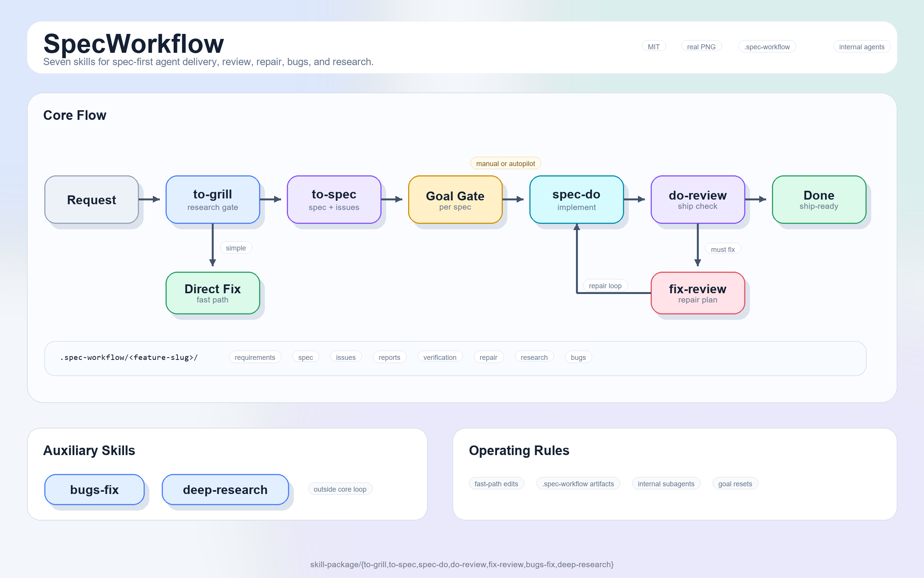The image size is (924, 578).
Task: Click the .spec-workflow header tag
Action: coord(767,47)
